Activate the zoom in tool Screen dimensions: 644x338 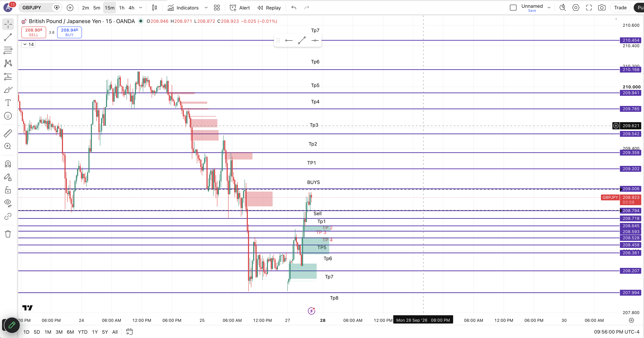[8, 146]
